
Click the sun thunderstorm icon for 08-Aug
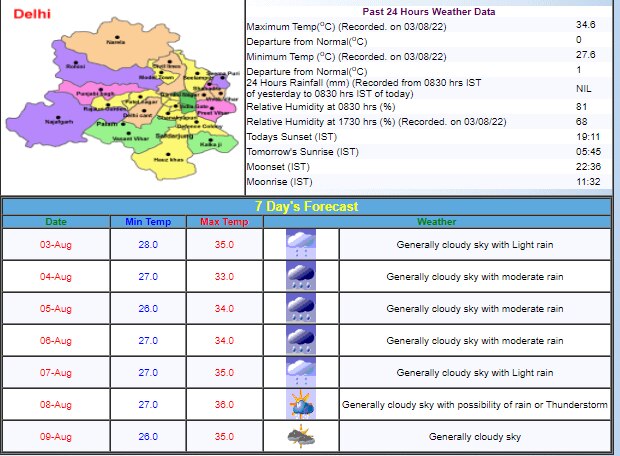[x=301, y=404]
